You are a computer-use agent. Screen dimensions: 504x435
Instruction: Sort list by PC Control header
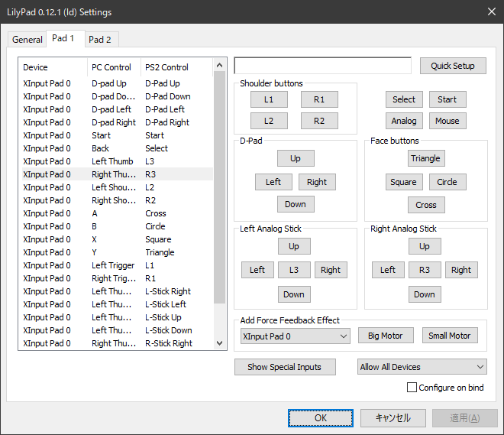114,67
